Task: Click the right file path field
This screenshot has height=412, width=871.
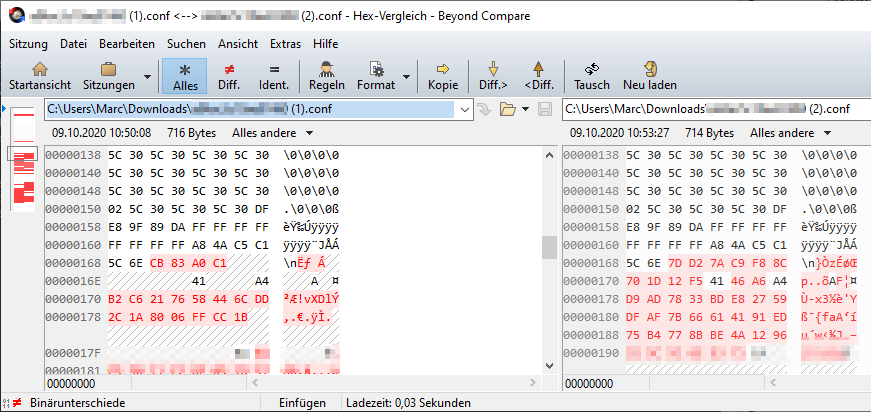Action: pyautogui.click(x=717, y=109)
